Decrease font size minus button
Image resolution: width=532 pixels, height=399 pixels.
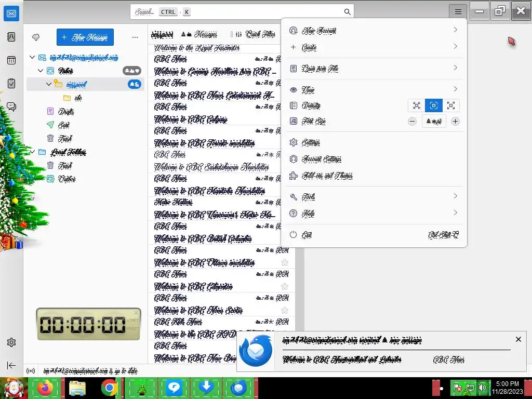412,121
